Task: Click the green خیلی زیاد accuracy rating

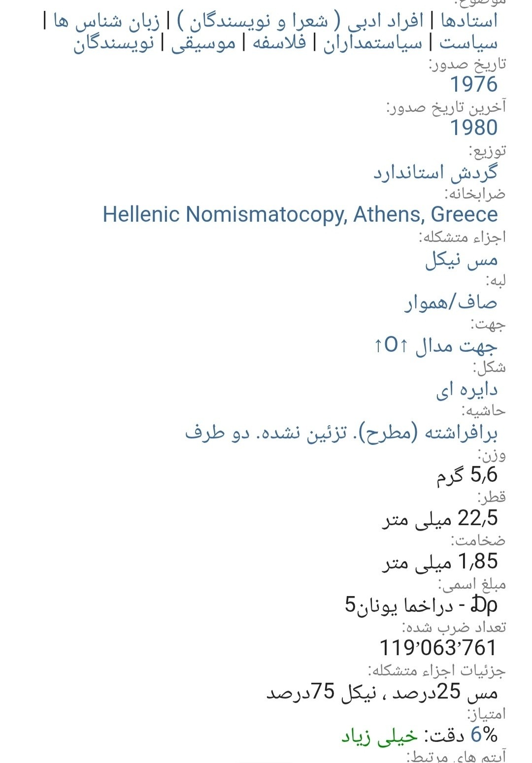Action: point(379,736)
